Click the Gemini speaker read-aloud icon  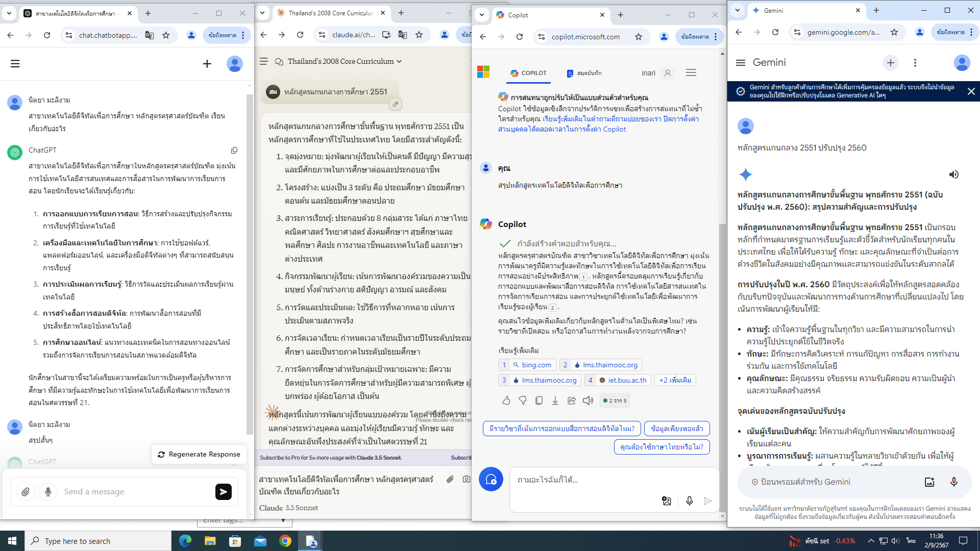pos(953,174)
